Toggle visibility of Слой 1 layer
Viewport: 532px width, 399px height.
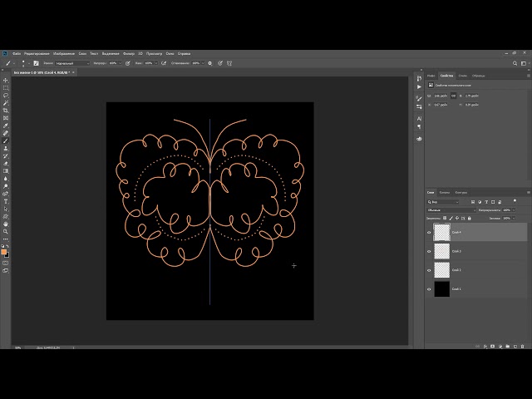[429, 289]
